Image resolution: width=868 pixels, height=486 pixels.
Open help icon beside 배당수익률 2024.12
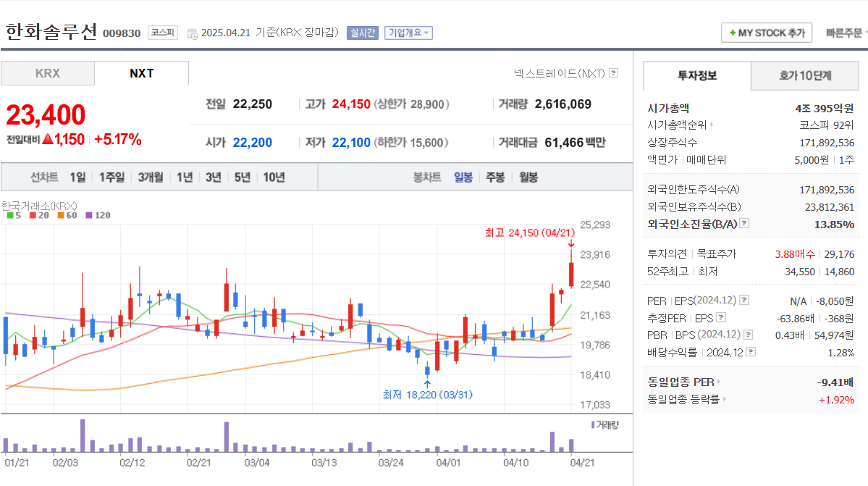[x=751, y=352]
